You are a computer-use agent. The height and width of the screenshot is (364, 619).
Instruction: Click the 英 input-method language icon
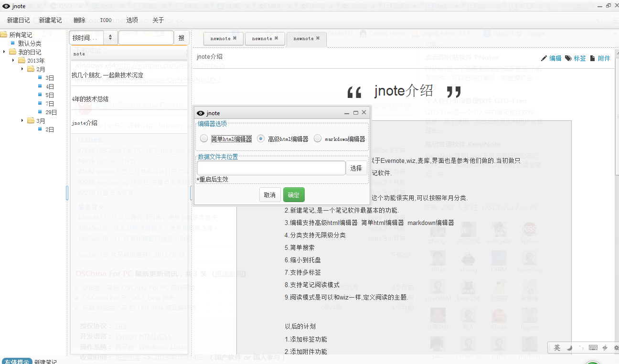[557, 348]
